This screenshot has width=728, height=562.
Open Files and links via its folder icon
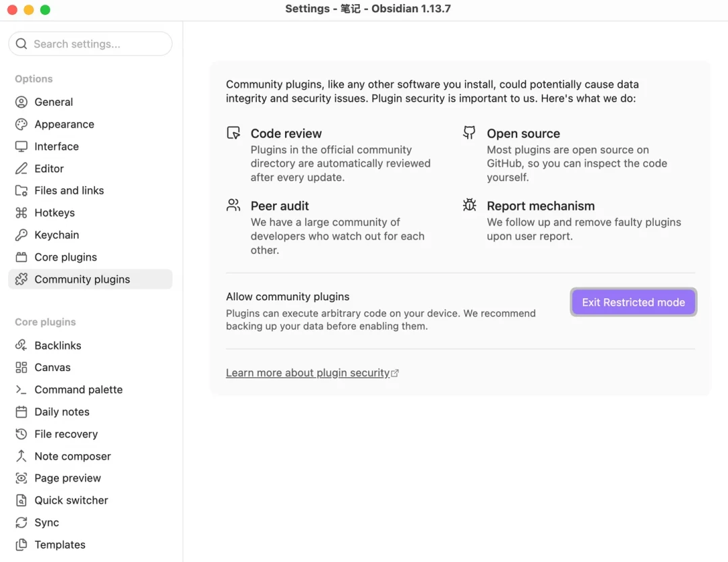click(22, 190)
